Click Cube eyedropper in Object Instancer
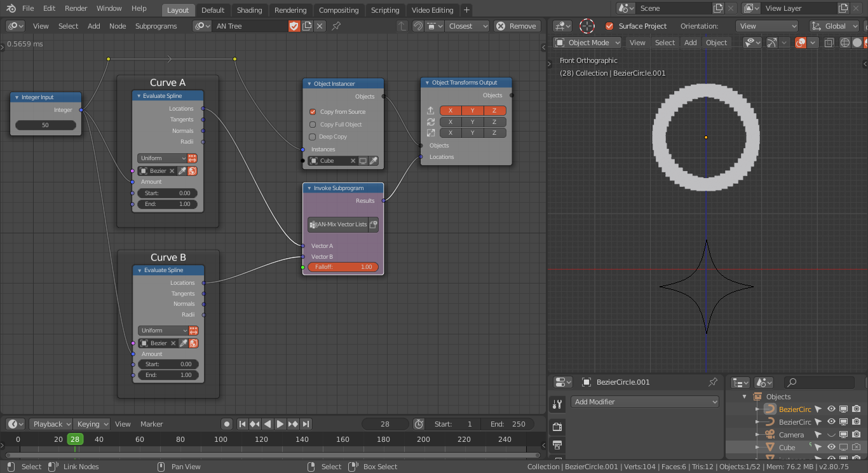868x473 pixels. tap(374, 161)
